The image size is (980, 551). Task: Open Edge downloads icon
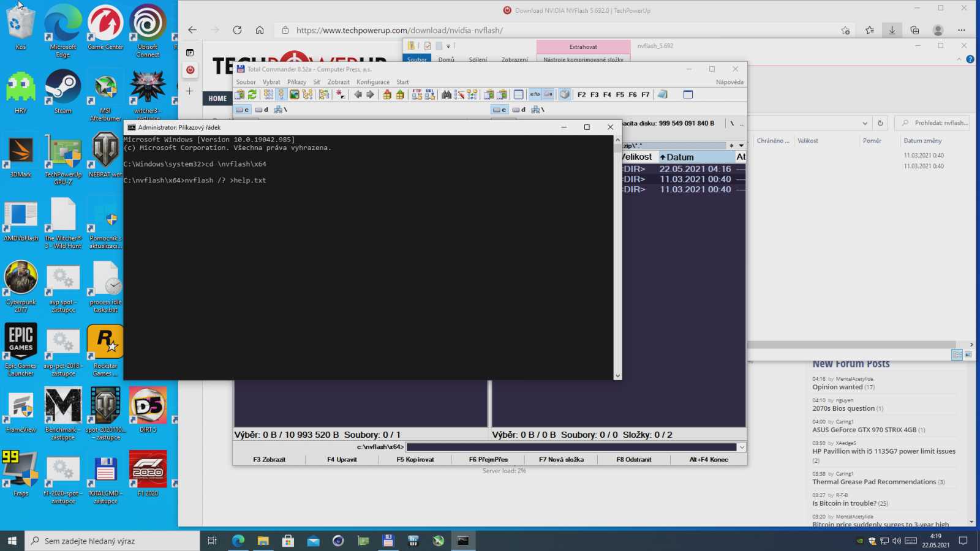892,30
